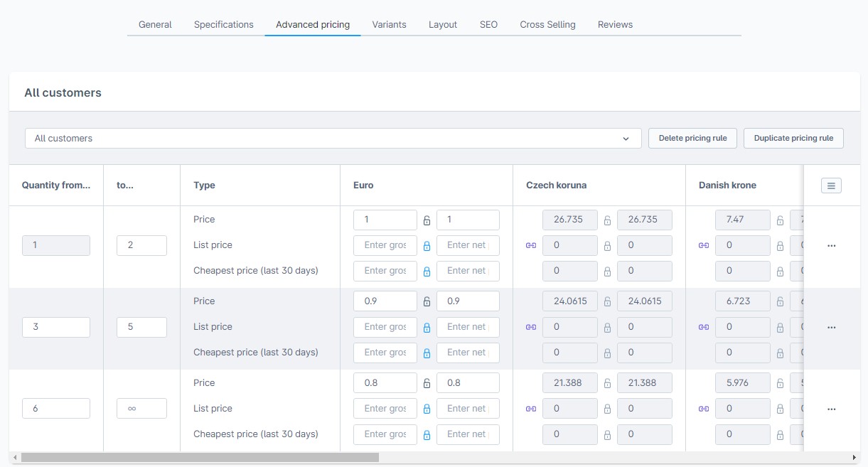Click the quantity to field containing 5
Viewport: 868px width, 467px height.
coord(141,327)
